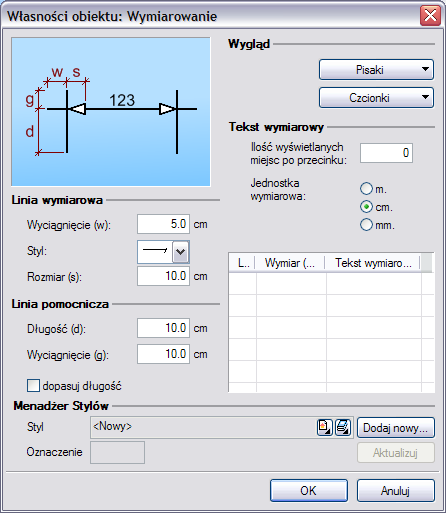
Task: Click the Wymiar column header
Action: [x=289, y=263]
